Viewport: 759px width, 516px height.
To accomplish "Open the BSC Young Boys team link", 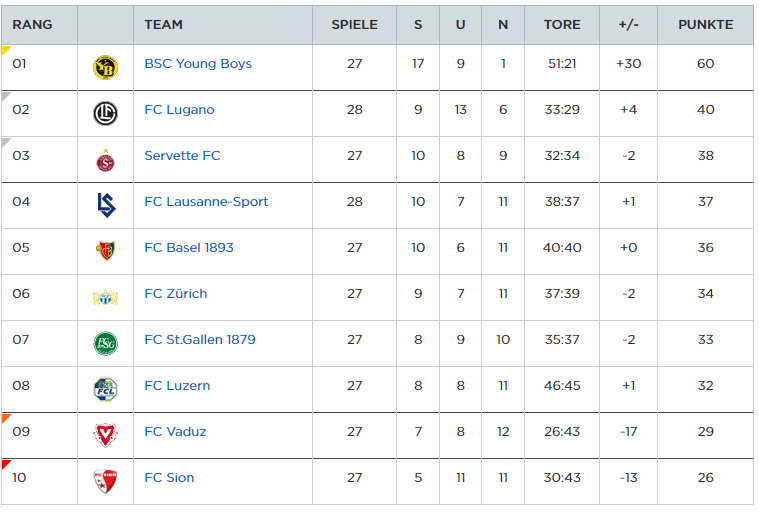I will (x=198, y=63).
